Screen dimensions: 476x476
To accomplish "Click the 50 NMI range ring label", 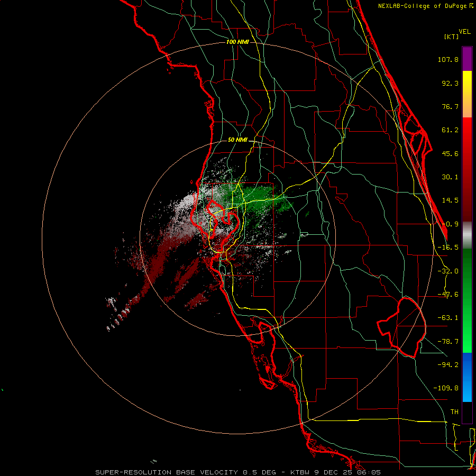I will 237,140.
